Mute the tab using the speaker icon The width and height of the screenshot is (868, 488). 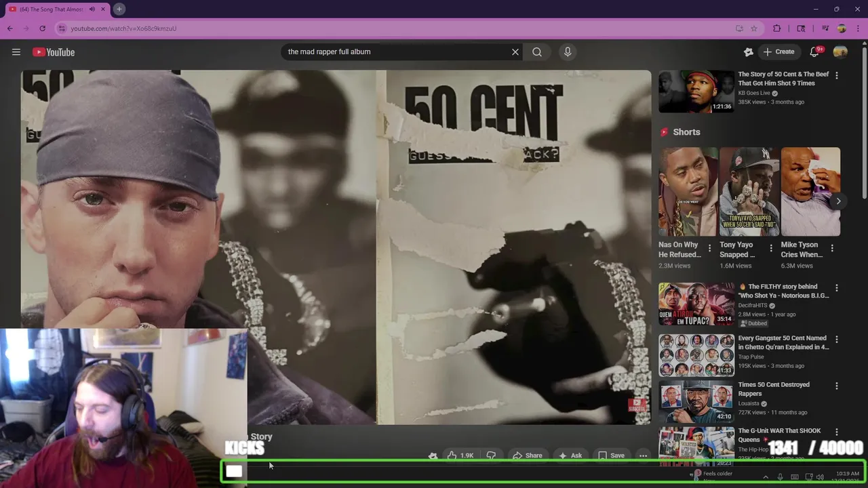(92, 9)
